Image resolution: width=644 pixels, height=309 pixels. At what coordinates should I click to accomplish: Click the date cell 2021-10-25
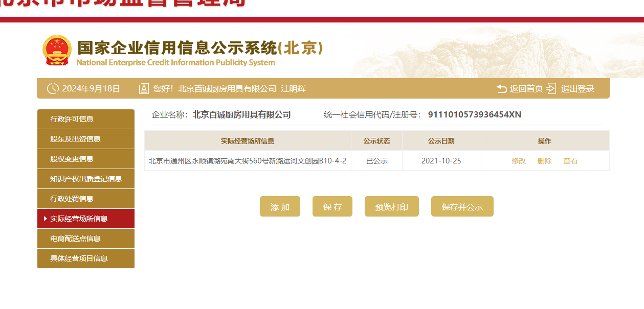441,160
